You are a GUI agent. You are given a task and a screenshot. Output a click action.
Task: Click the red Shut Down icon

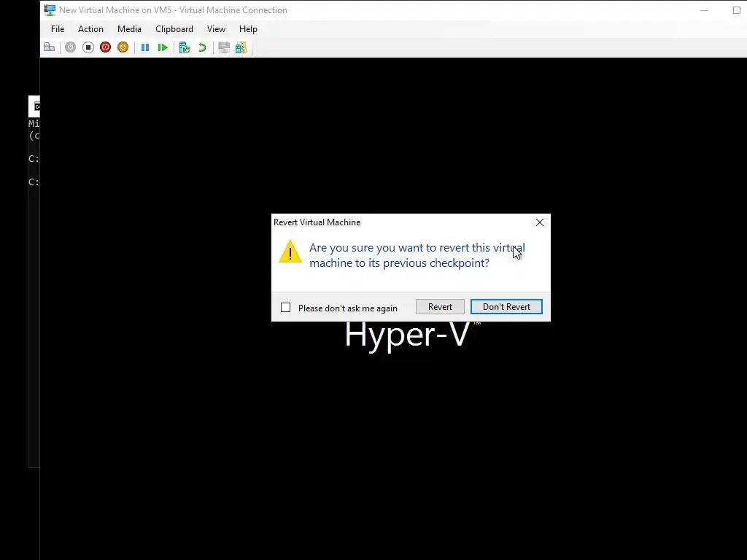click(x=105, y=47)
